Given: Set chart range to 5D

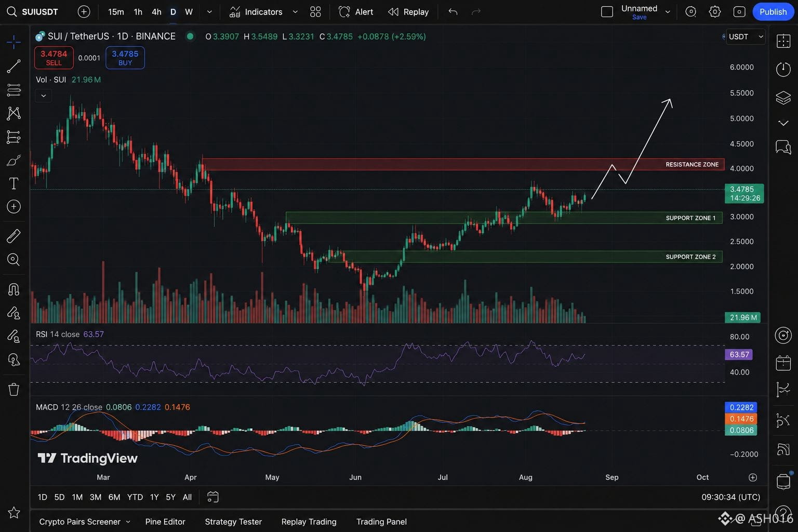Looking at the screenshot, I should (x=59, y=497).
